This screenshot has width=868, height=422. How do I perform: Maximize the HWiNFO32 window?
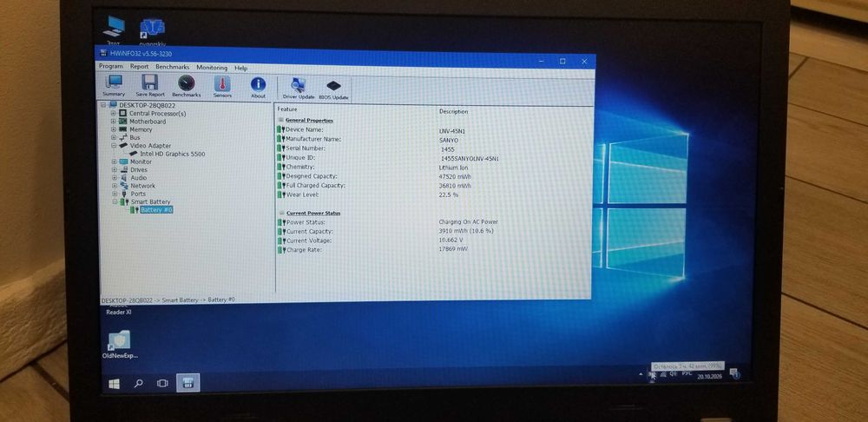(x=562, y=61)
